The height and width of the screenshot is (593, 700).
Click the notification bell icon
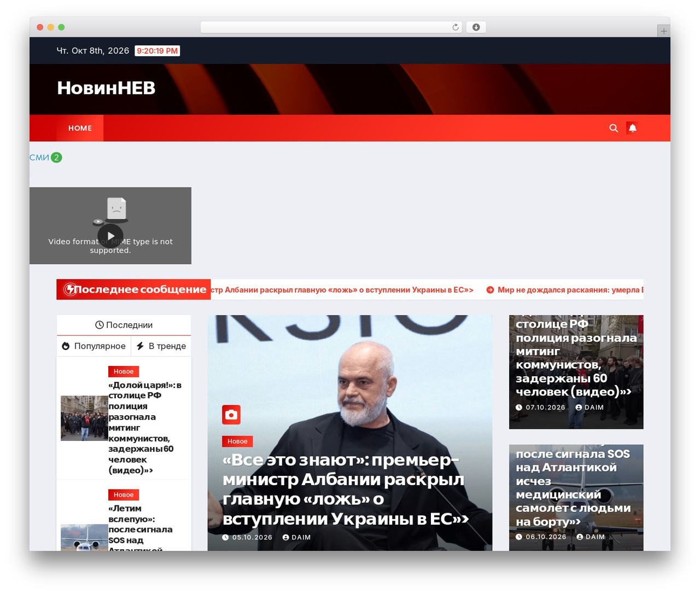[x=632, y=128]
